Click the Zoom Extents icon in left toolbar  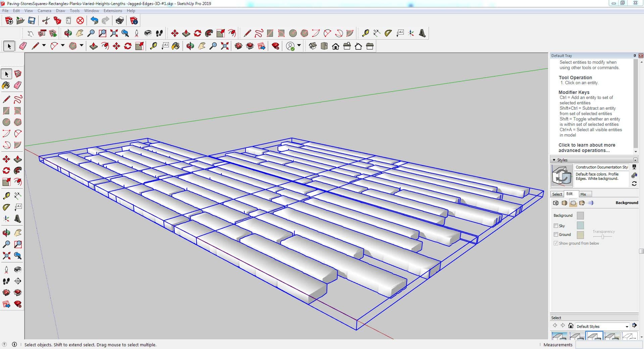[6, 256]
